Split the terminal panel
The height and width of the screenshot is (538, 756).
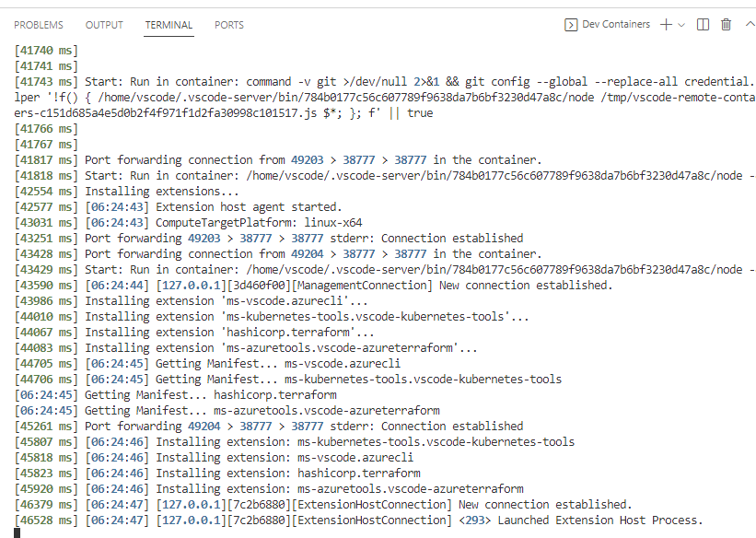tap(704, 25)
